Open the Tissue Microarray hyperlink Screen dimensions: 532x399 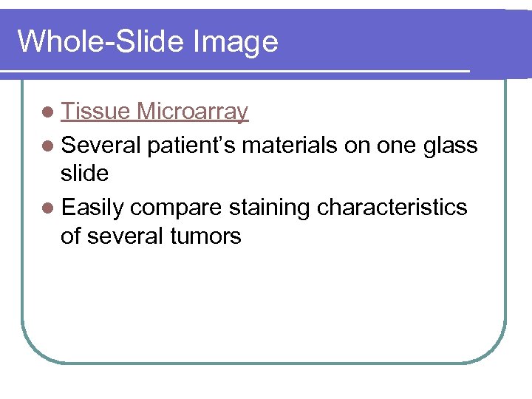tap(154, 112)
